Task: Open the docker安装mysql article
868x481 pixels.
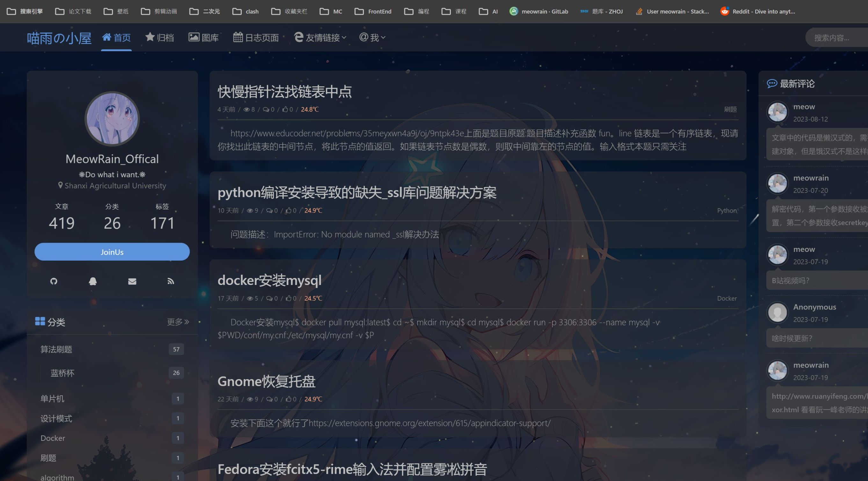Action: 269,280
